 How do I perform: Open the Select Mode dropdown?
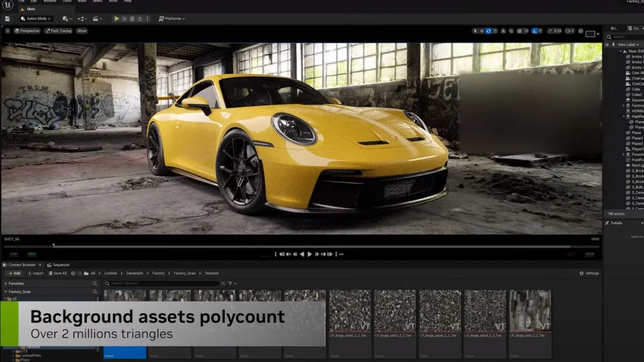pyautogui.click(x=36, y=19)
